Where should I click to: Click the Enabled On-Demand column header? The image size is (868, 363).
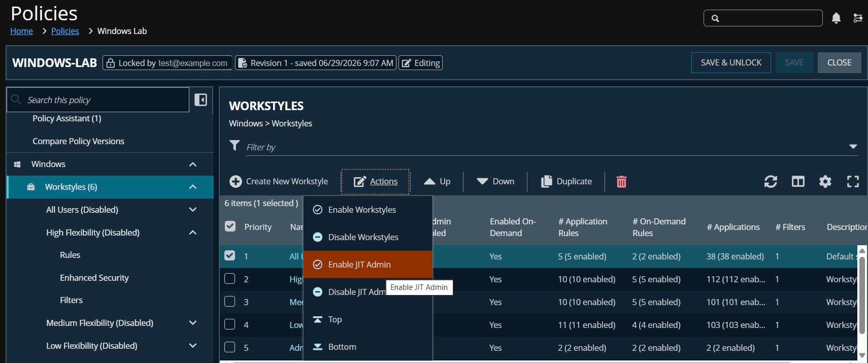tap(513, 227)
